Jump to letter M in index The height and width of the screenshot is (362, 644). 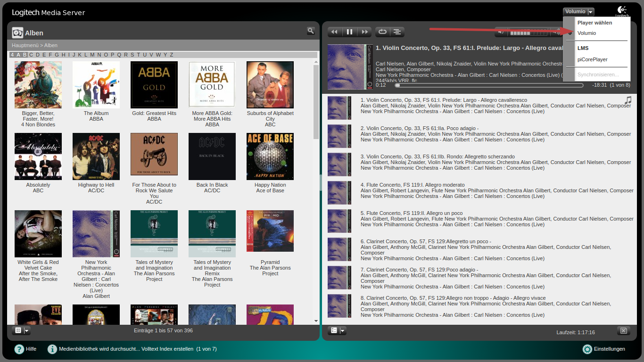(92, 55)
